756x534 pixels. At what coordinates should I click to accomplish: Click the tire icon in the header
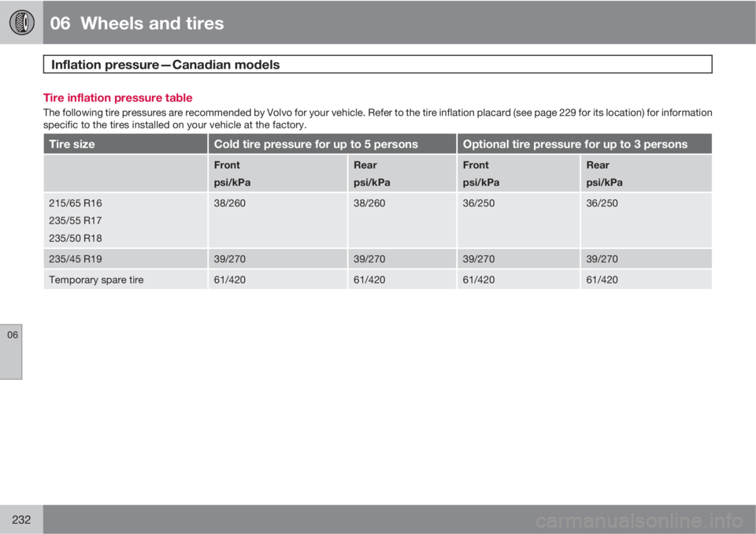[x=22, y=22]
